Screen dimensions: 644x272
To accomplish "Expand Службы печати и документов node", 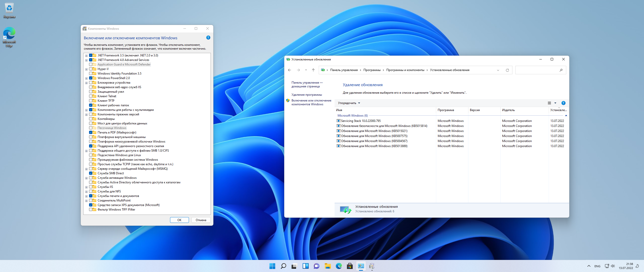I will coord(86,196).
